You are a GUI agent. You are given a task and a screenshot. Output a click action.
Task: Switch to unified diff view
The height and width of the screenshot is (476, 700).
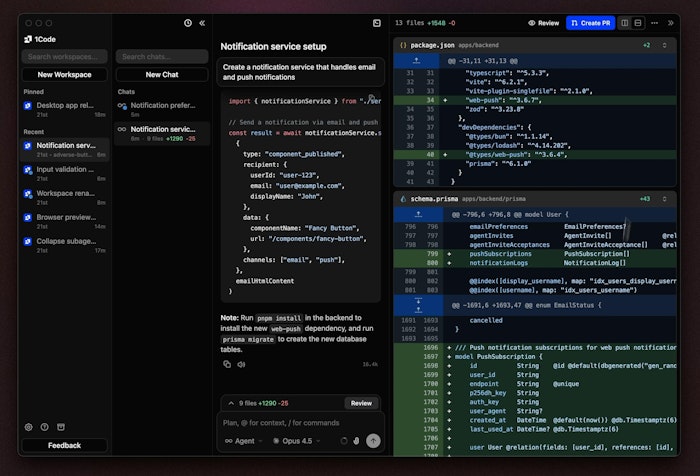(638, 23)
